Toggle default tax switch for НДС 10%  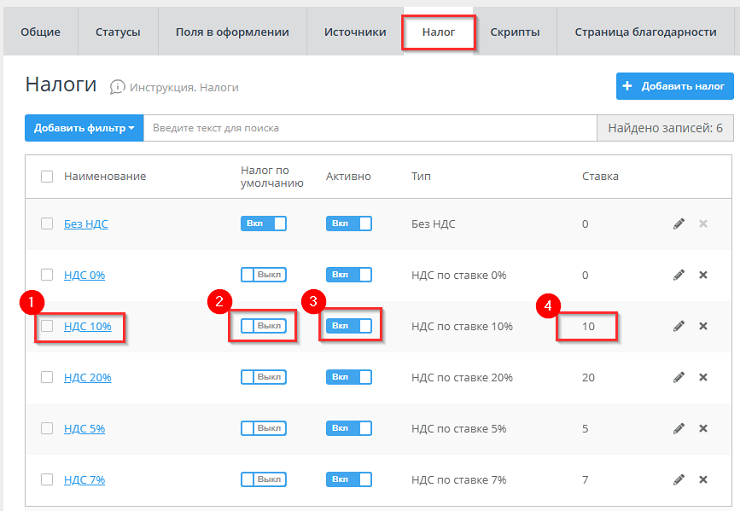[x=263, y=326]
